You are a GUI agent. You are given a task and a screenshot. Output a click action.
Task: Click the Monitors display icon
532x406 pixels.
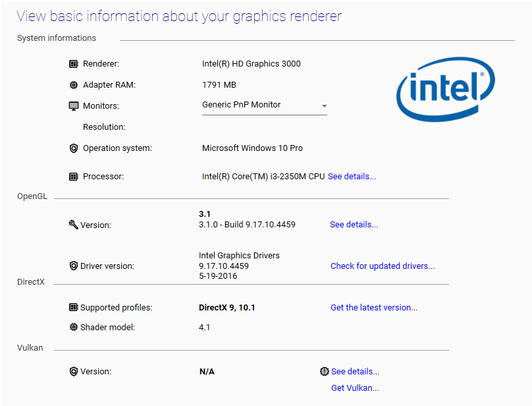coord(74,106)
